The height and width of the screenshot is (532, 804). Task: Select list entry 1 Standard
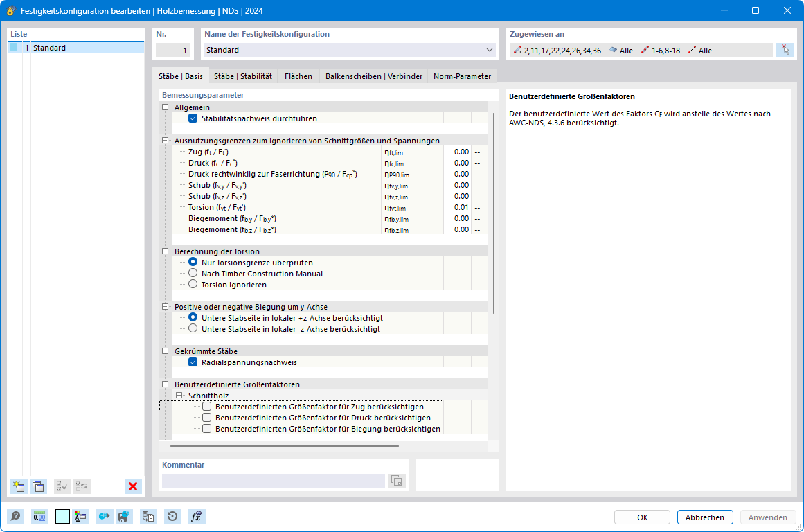(76, 48)
